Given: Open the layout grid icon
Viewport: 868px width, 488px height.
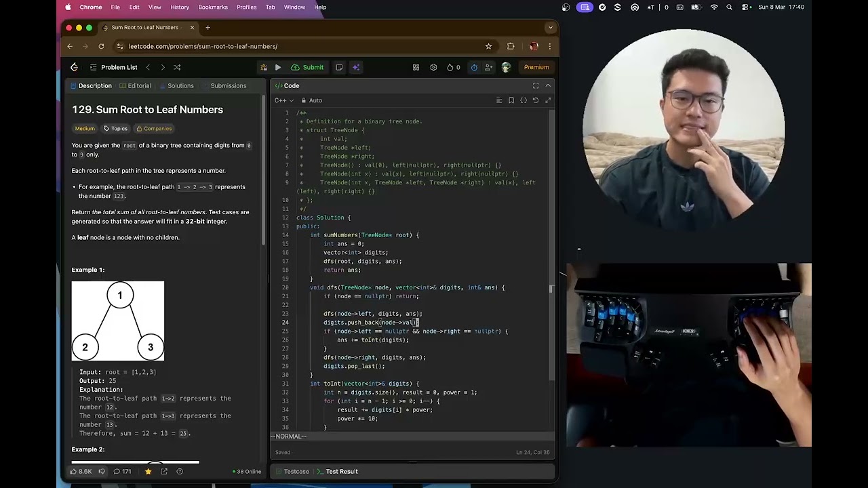Looking at the screenshot, I should click(x=416, y=67).
